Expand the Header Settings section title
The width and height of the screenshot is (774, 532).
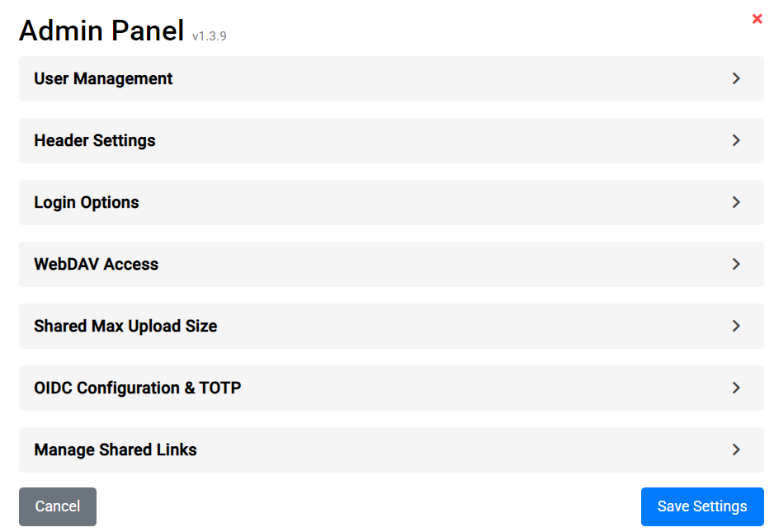point(95,141)
